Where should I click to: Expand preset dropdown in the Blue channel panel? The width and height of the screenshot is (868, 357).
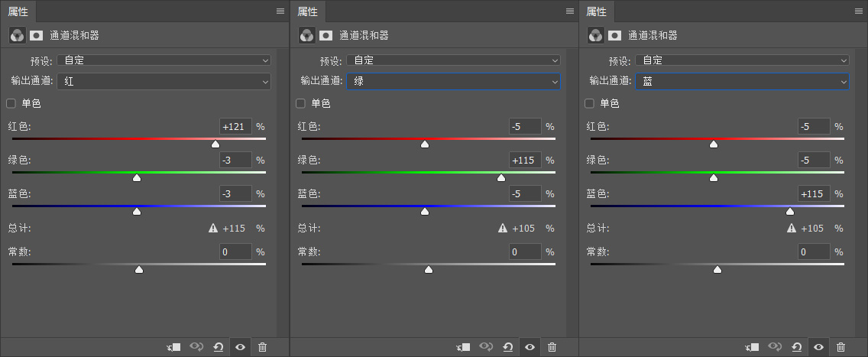coord(743,60)
